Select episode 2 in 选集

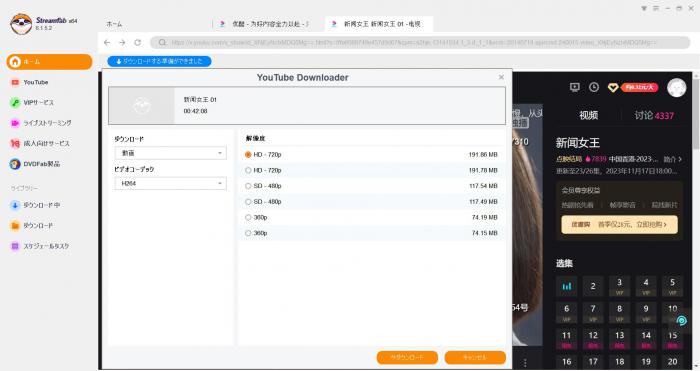point(593,286)
